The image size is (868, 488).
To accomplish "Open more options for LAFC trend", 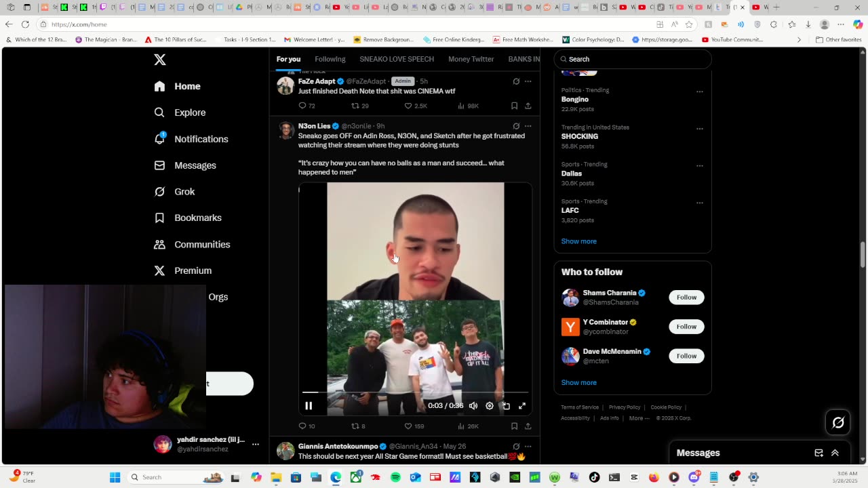I will [x=700, y=203].
